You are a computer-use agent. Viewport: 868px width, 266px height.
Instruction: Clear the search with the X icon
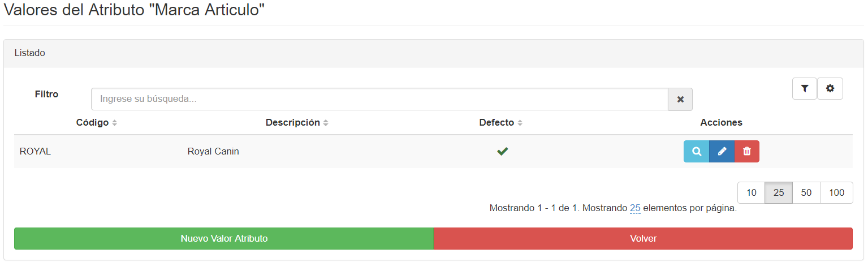[680, 99]
